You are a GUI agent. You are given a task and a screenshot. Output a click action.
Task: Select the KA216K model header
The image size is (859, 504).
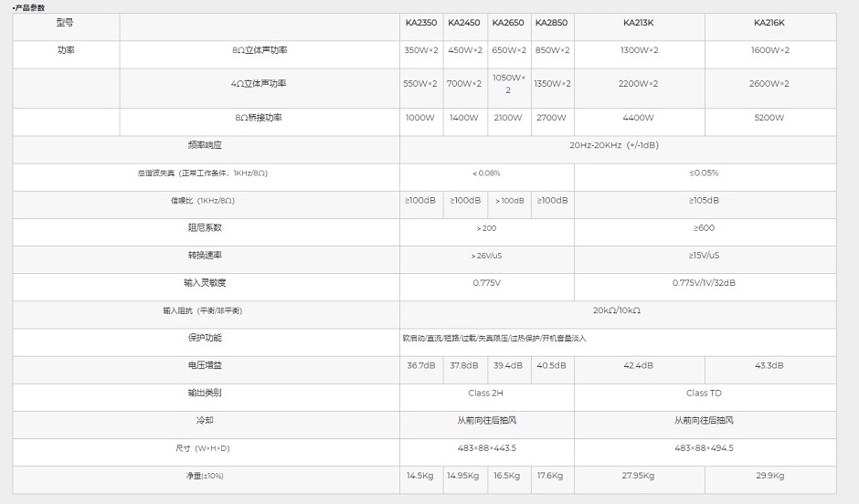tap(769, 23)
